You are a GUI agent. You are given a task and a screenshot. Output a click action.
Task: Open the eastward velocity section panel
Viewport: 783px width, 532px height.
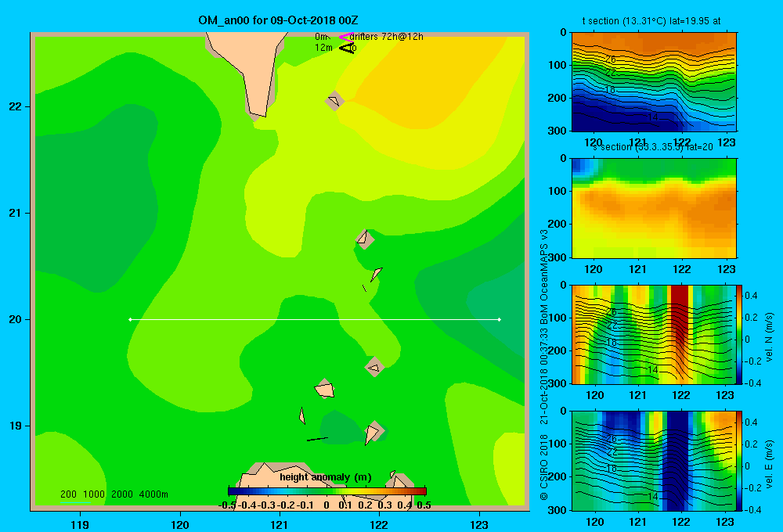click(654, 461)
